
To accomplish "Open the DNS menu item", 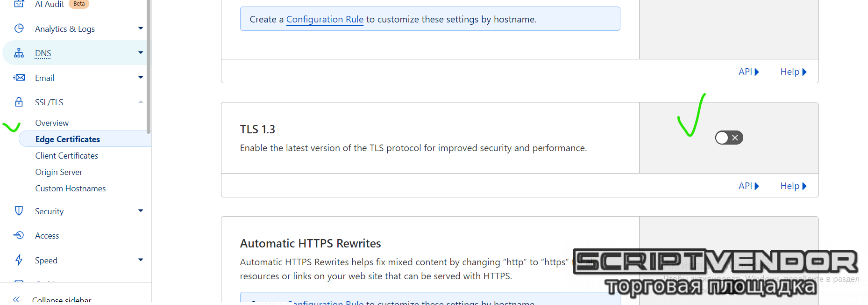I will pos(43,53).
